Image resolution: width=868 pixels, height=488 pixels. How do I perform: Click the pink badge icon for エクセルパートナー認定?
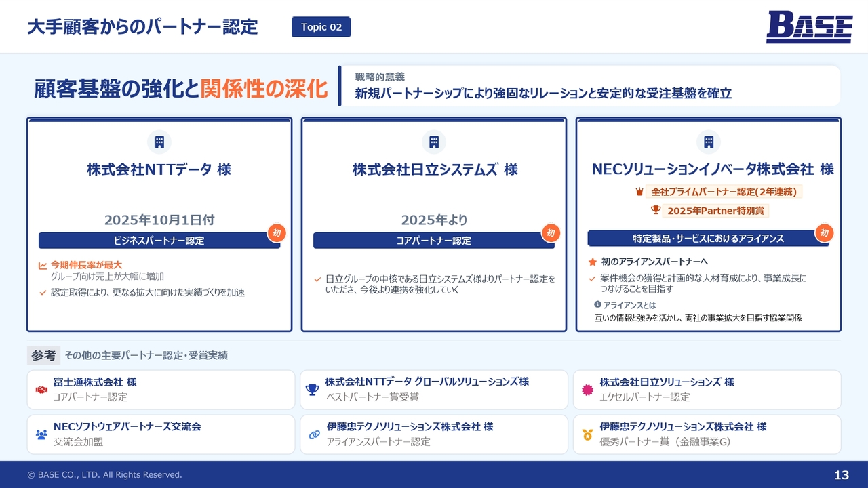[587, 390]
